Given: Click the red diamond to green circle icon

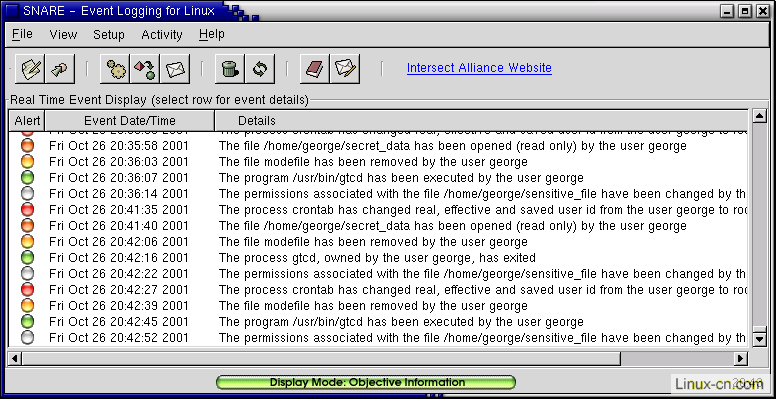Looking at the screenshot, I should 145,69.
